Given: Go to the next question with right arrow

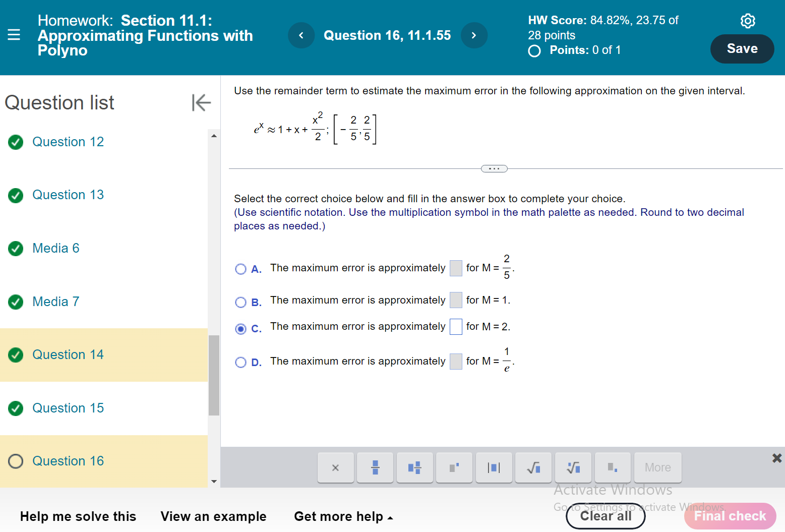Looking at the screenshot, I should pyautogui.click(x=473, y=35).
